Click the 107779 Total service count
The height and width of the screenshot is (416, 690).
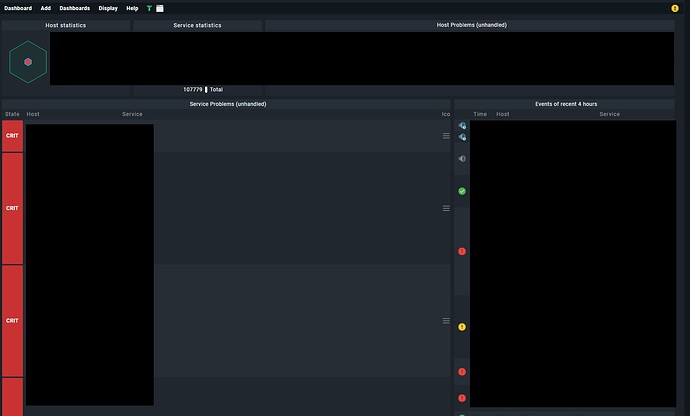click(x=203, y=90)
